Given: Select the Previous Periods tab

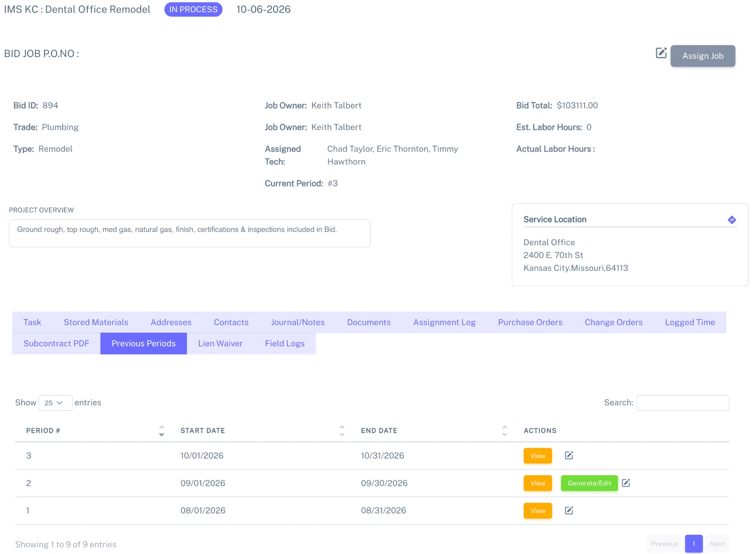Looking at the screenshot, I should pyautogui.click(x=144, y=344).
